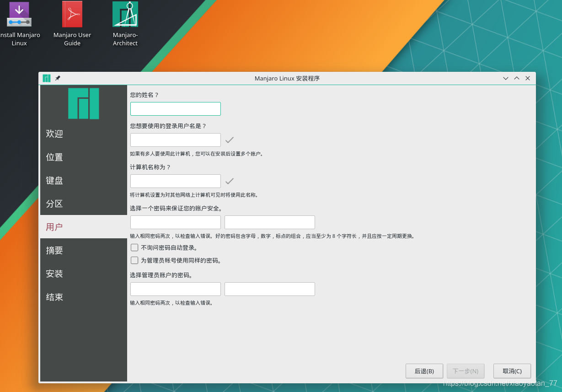Click the 您的姓名？ label
The image size is (562, 392).
[145, 95]
